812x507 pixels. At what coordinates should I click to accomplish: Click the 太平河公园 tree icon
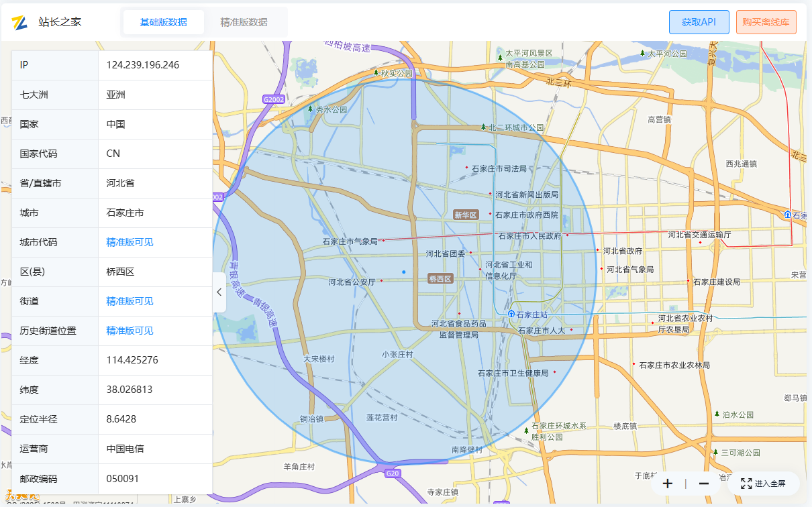click(x=643, y=53)
